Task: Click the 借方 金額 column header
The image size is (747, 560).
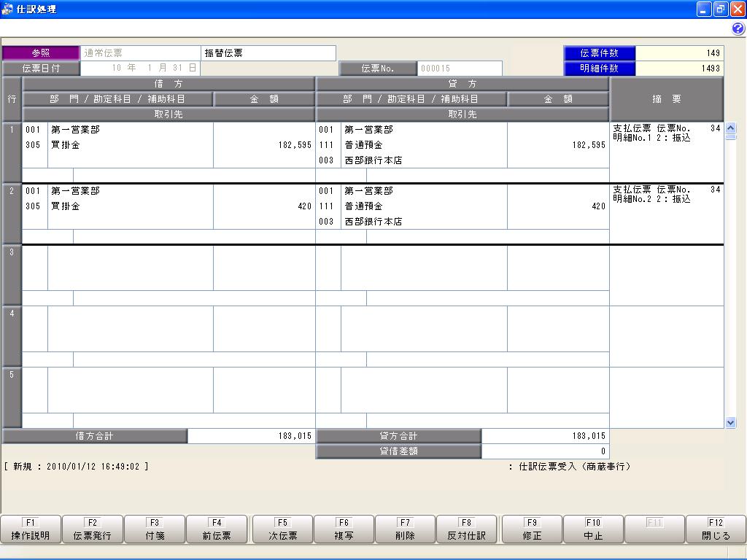Action: click(264, 99)
